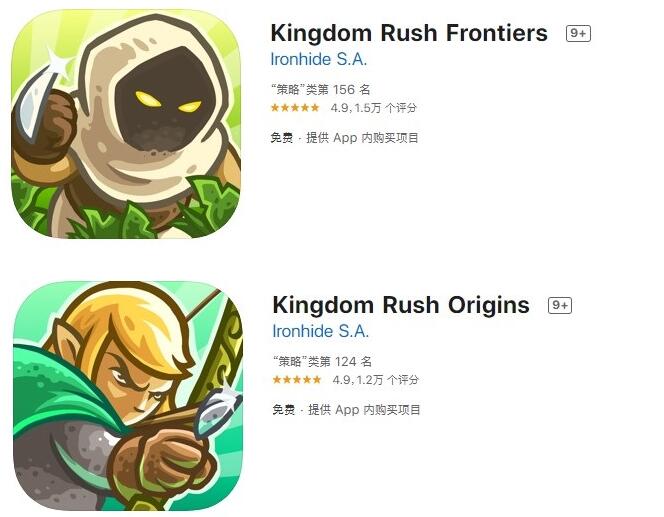
Task: Select the strategy category rank 156 text
Action: (x=321, y=90)
